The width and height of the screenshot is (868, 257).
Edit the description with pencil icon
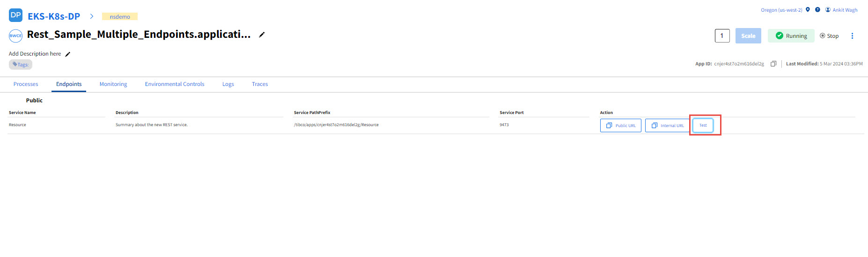coord(68,54)
